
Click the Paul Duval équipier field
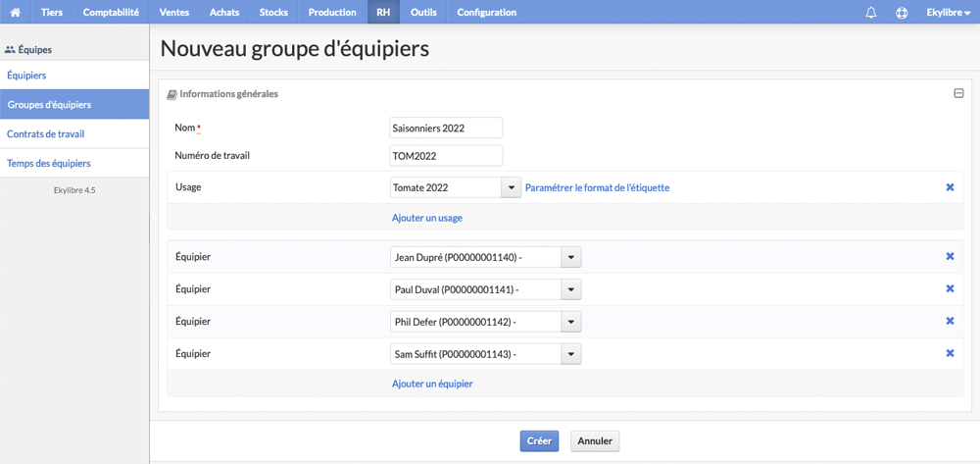point(475,289)
